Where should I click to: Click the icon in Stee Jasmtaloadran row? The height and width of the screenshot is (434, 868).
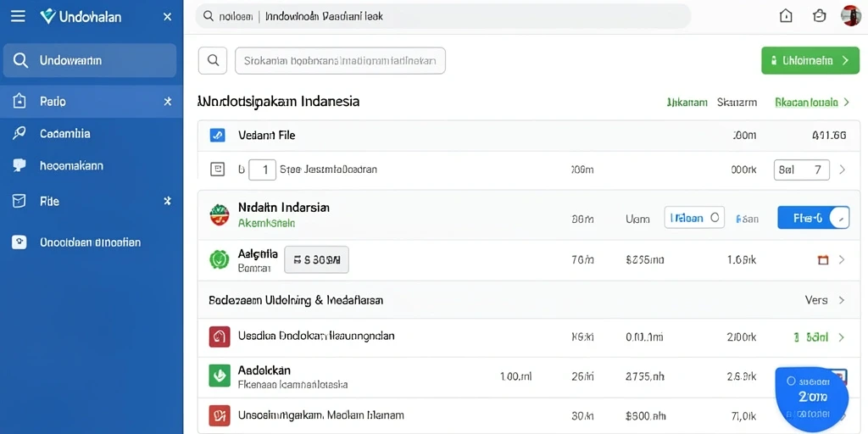218,170
